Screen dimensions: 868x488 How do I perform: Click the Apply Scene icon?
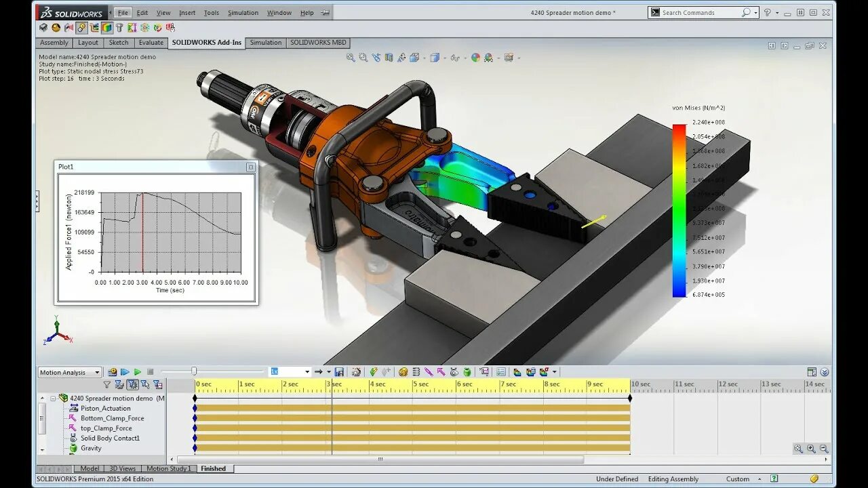[488, 58]
